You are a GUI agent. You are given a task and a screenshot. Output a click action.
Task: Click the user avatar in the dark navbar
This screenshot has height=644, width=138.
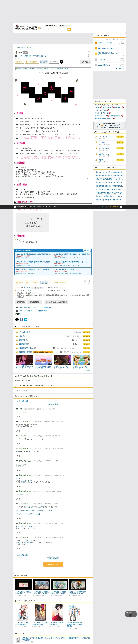point(121,207)
